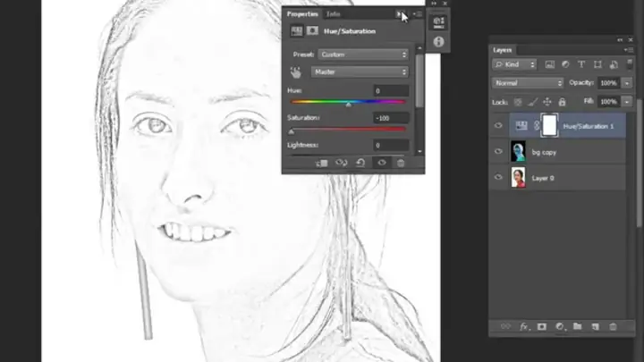The width and height of the screenshot is (644, 362).
Task: Open the Opacity slider dropdown arrow
Action: (627, 83)
